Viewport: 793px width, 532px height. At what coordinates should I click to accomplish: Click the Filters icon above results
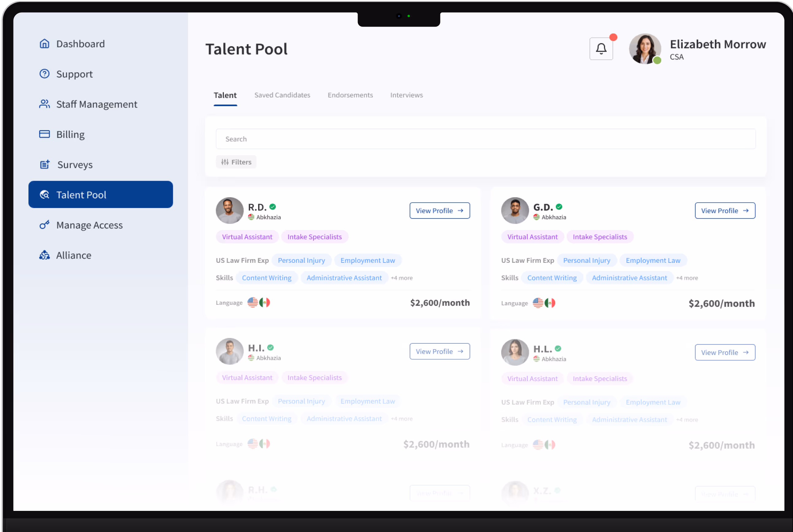(x=225, y=162)
